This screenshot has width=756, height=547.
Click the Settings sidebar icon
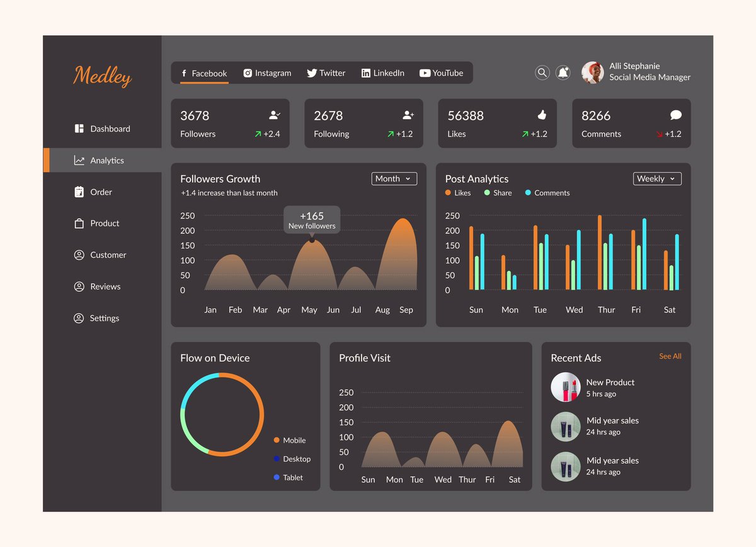tap(79, 318)
